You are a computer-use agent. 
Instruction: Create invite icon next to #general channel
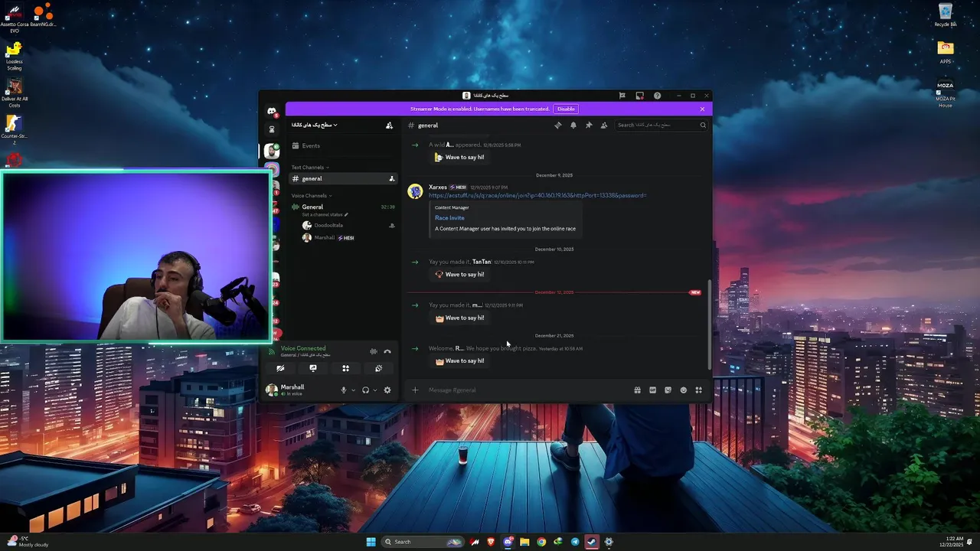point(392,178)
